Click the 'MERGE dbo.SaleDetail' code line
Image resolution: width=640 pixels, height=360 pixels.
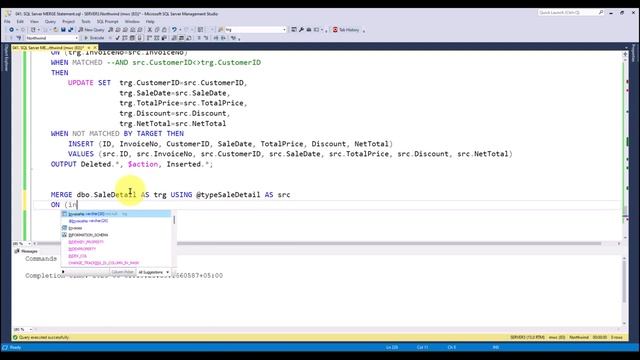[x=171, y=195]
